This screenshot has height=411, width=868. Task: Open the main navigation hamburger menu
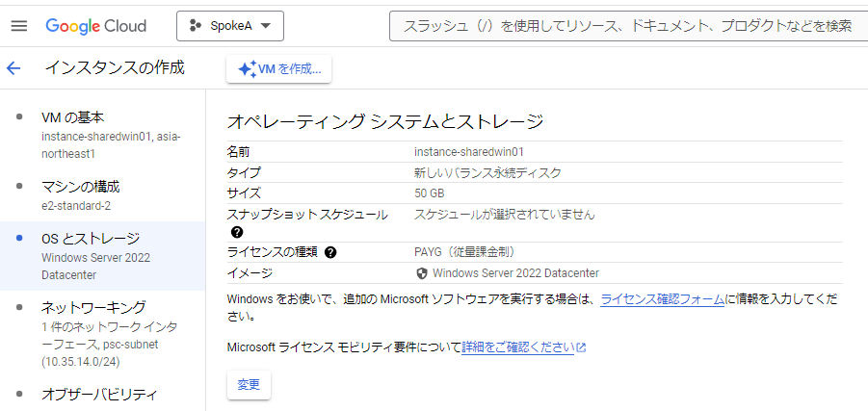click(x=19, y=26)
